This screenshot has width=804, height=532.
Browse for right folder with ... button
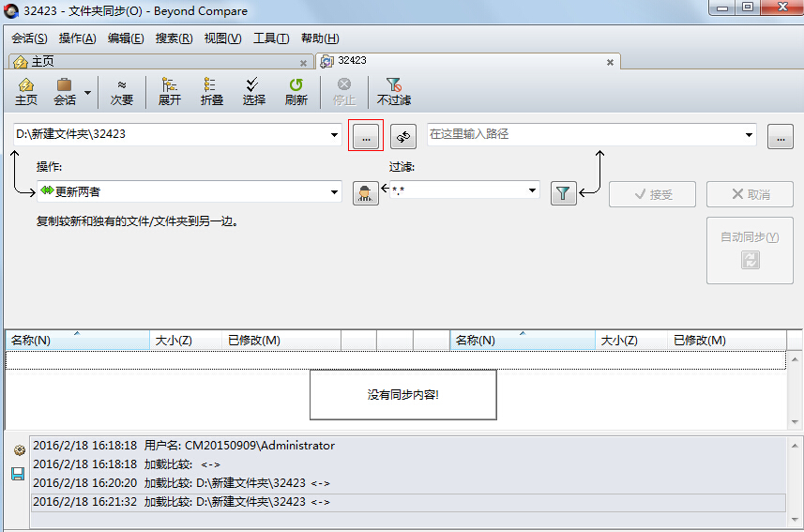click(x=781, y=136)
